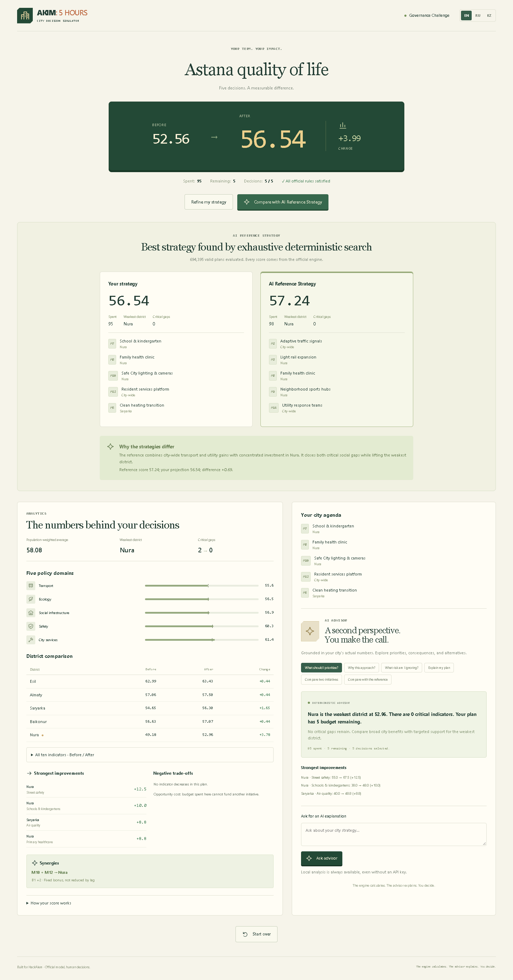Choose 'Compare two initiatives' prompt
Image resolution: width=513 pixels, height=980 pixels.
tap(321, 680)
